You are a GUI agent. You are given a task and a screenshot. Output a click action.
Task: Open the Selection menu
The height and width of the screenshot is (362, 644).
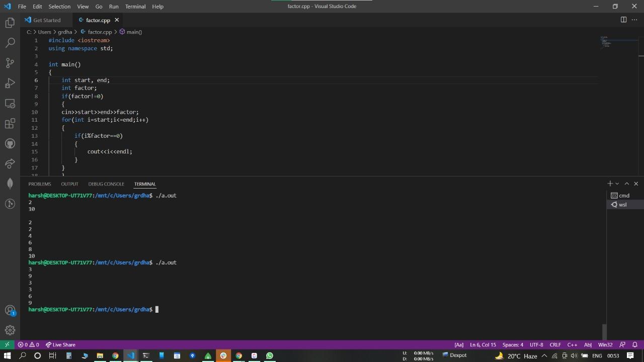click(59, 7)
